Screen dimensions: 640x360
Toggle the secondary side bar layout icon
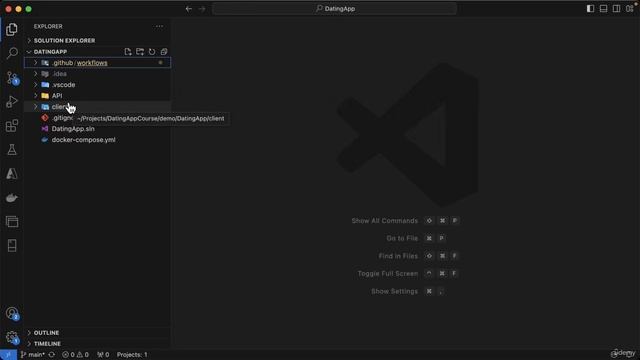616,9
